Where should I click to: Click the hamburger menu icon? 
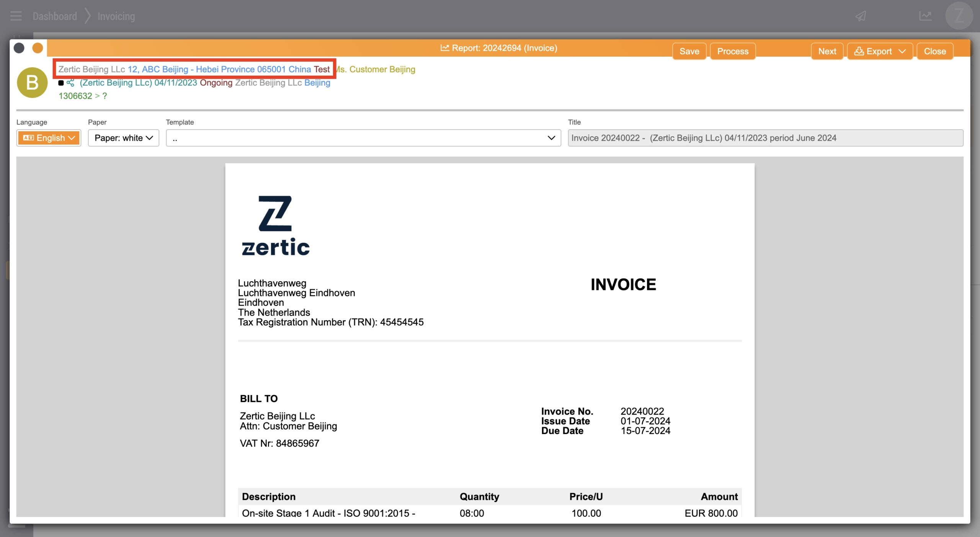[x=16, y=16]
